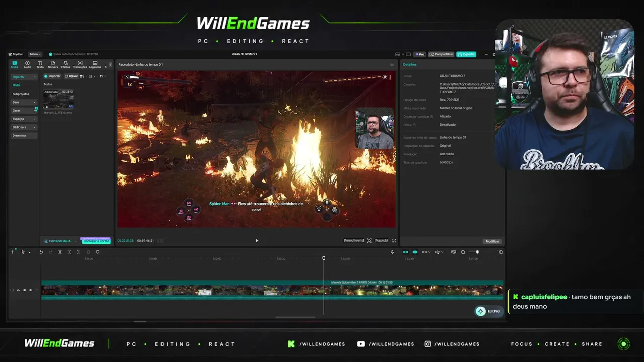Click the Começar a cortar button

point(96,241)
